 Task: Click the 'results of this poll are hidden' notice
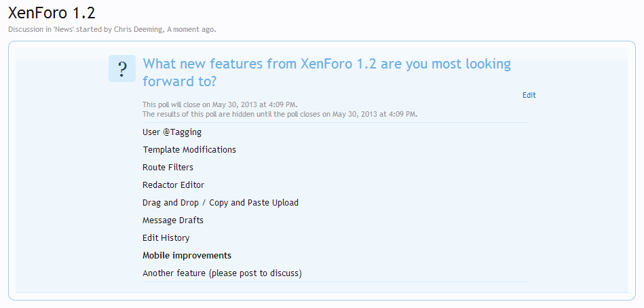[x=280, y=114]
